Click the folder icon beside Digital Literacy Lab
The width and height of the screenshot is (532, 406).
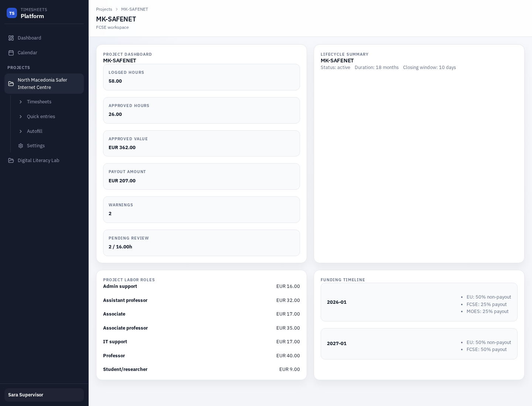(x=11, y=161)
